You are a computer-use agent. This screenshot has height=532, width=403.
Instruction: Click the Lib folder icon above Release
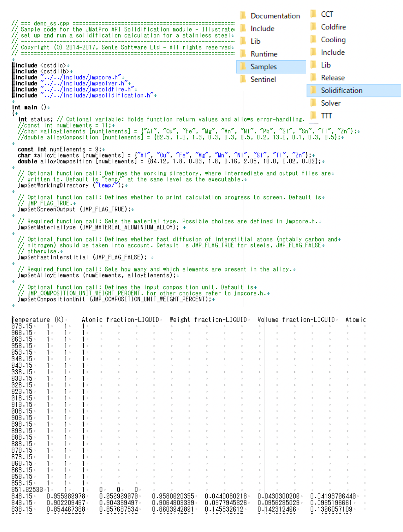pyautogui.click(x=313, y=65)
